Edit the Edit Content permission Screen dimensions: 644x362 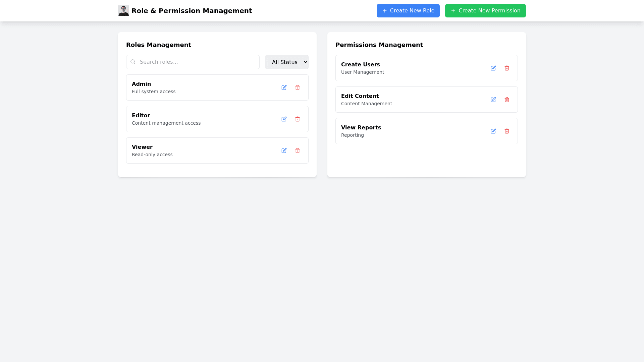[x=493, y=100]
